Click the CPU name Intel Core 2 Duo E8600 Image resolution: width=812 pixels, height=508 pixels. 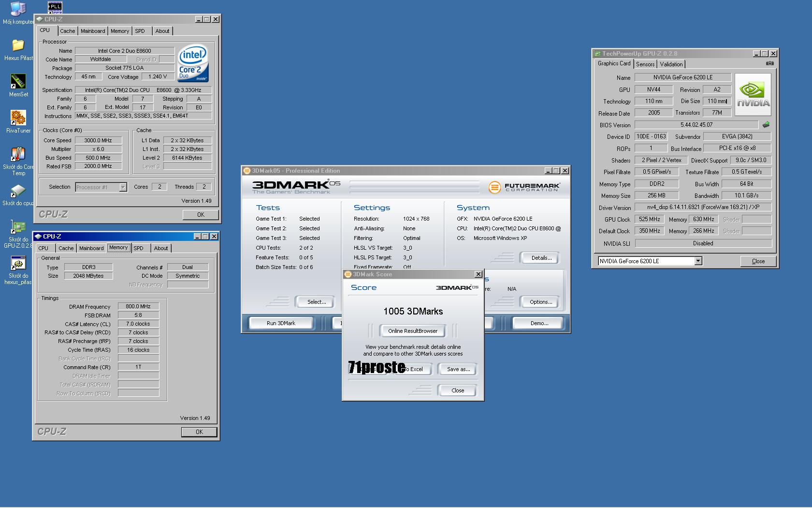point(125,51)
